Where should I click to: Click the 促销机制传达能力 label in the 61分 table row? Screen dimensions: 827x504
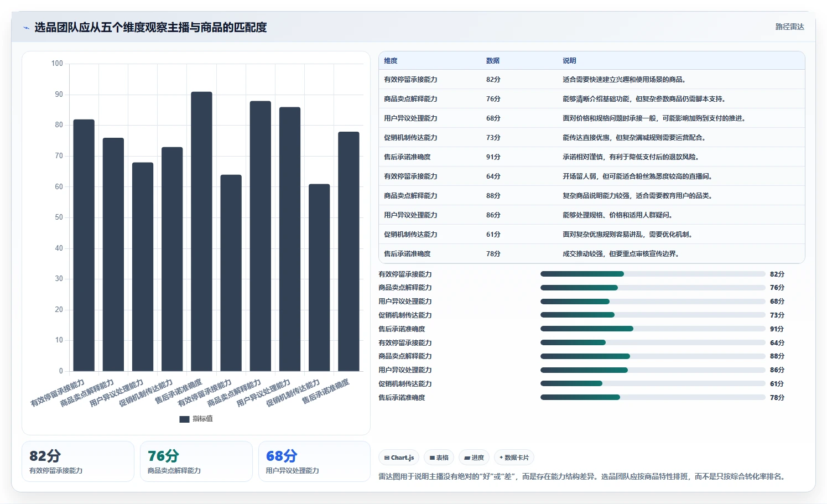[x=410, y=235]
